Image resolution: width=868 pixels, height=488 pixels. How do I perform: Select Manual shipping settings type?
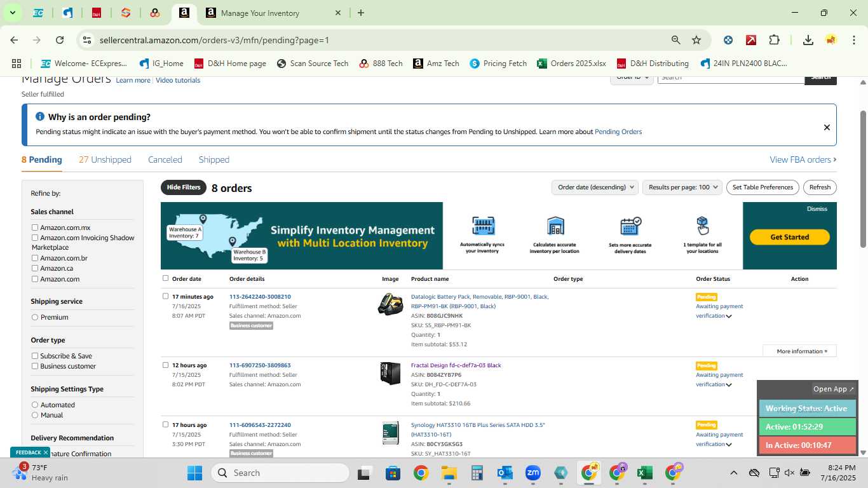(x=35, y=415)
